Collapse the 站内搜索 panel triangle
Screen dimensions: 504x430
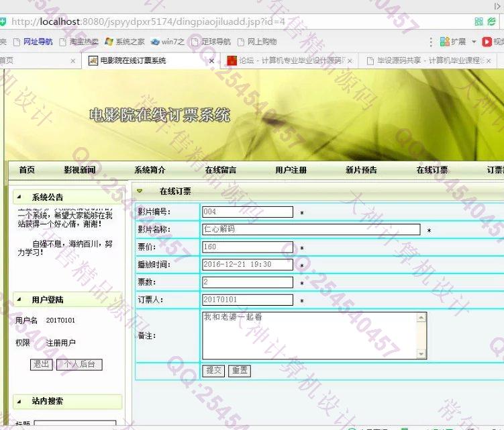point(19,401)
